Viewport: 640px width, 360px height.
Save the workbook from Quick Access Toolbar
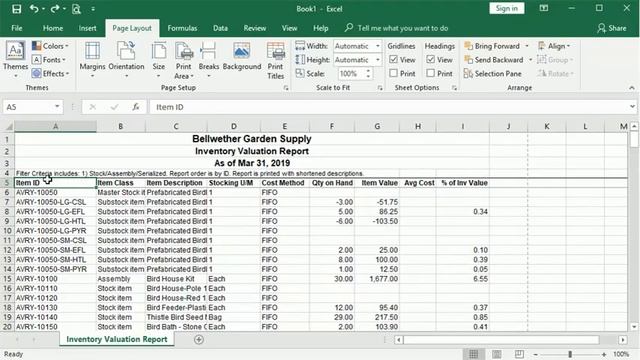coord(16,9)
